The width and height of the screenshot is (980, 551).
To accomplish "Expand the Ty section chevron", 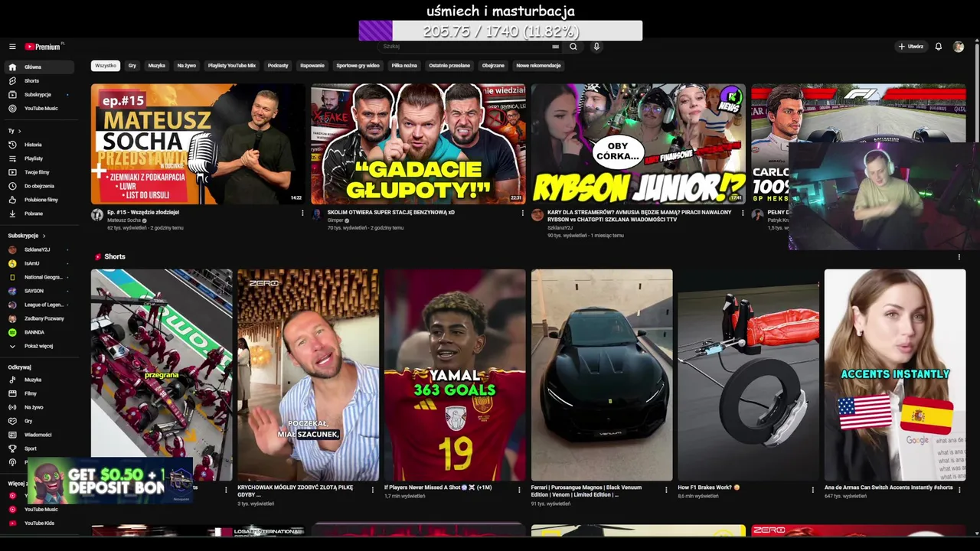I will [19, 131].
